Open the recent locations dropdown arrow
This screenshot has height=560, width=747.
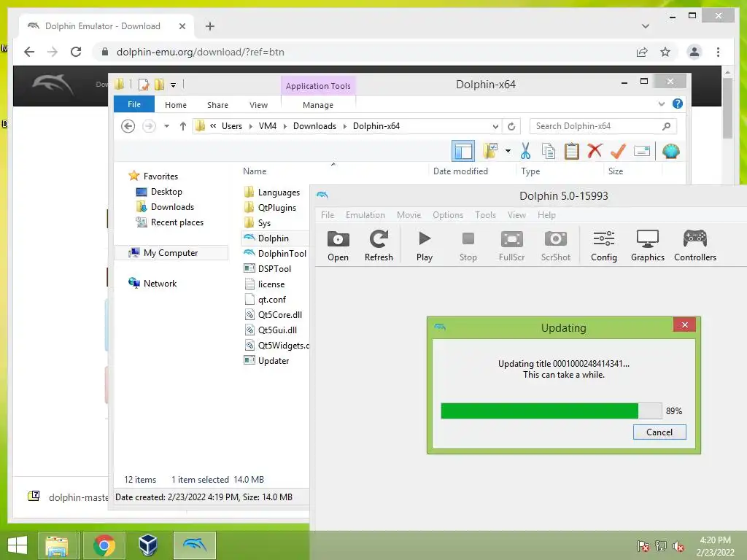pyautogui.click(x=166, y=126)
